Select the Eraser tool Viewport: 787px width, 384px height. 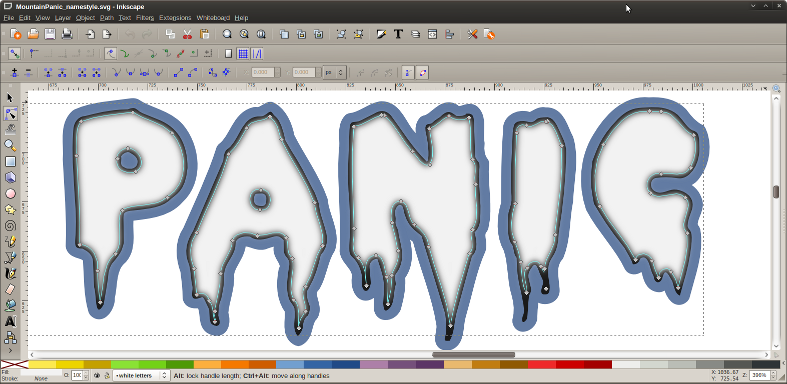pos(10,290)
